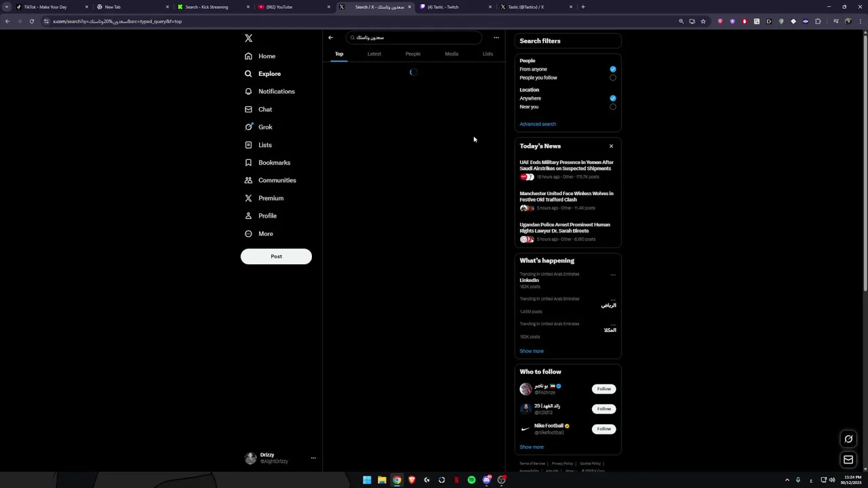The width and height of the screenshot is (868, 488).
Task: Select the From anyone radio option
Action: click(613, 69)
